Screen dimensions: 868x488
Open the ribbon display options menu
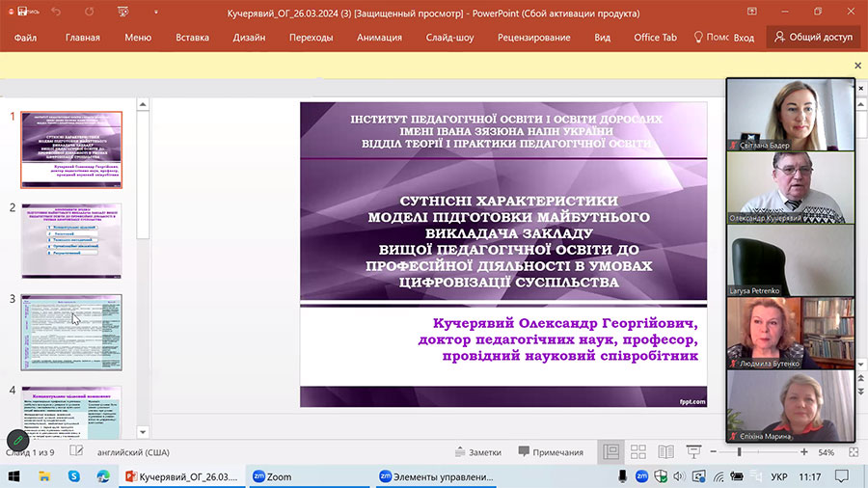[x=749, y=12]
